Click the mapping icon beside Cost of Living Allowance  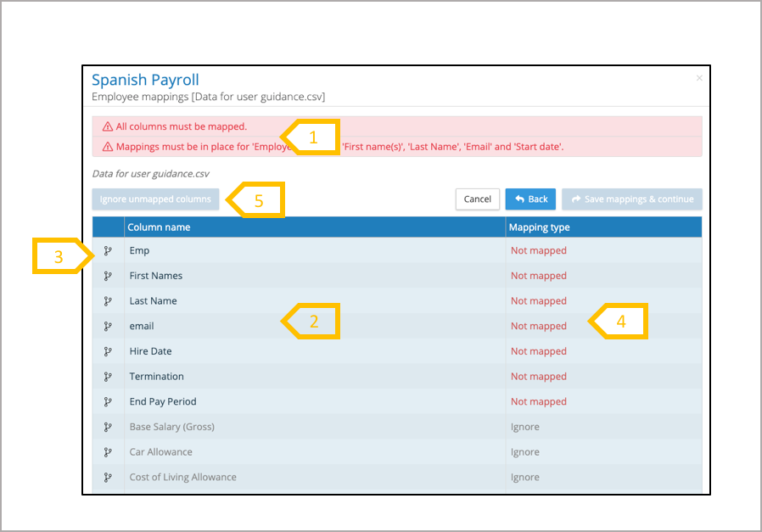click(108, 477)
